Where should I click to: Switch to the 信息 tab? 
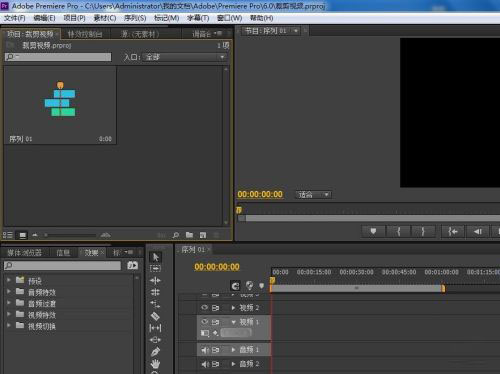click(x=63, y=253)
